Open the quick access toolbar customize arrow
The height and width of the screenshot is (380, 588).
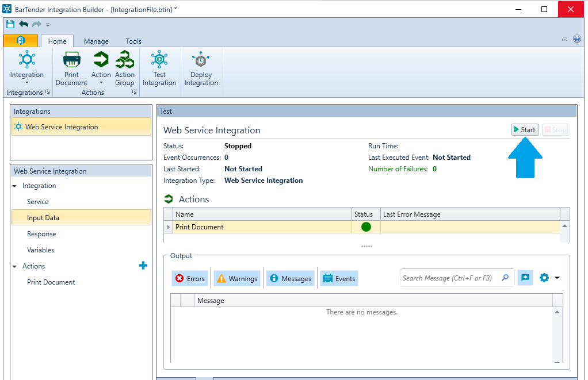pyautogui.click(x=48, y=25)
